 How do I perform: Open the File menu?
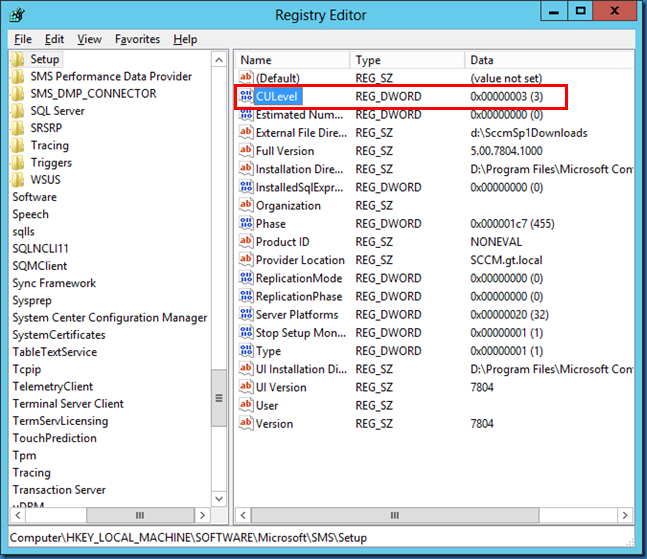[x=23, y=39]
